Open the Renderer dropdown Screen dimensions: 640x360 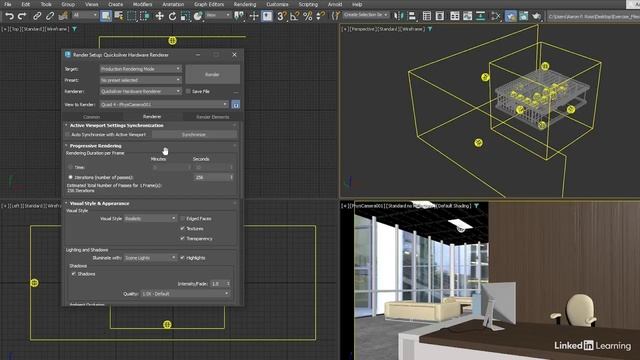click(x=140, y=91)
